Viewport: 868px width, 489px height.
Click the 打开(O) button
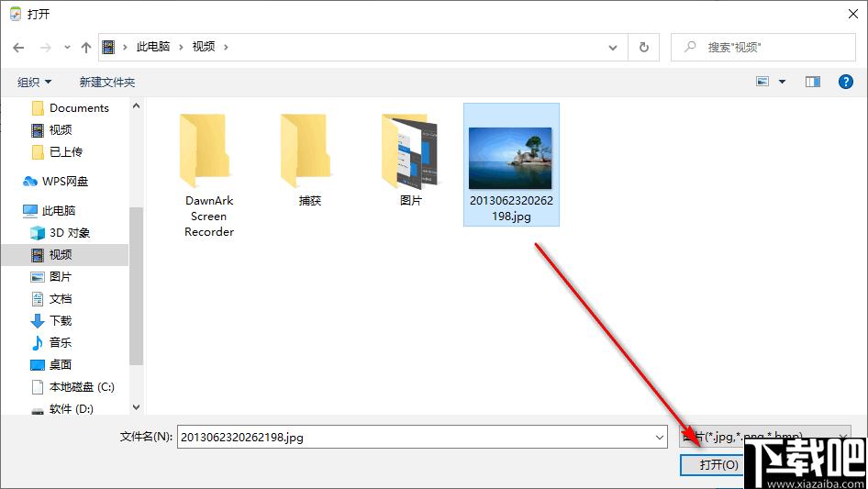pyautogui.click(x=712, y=464)
